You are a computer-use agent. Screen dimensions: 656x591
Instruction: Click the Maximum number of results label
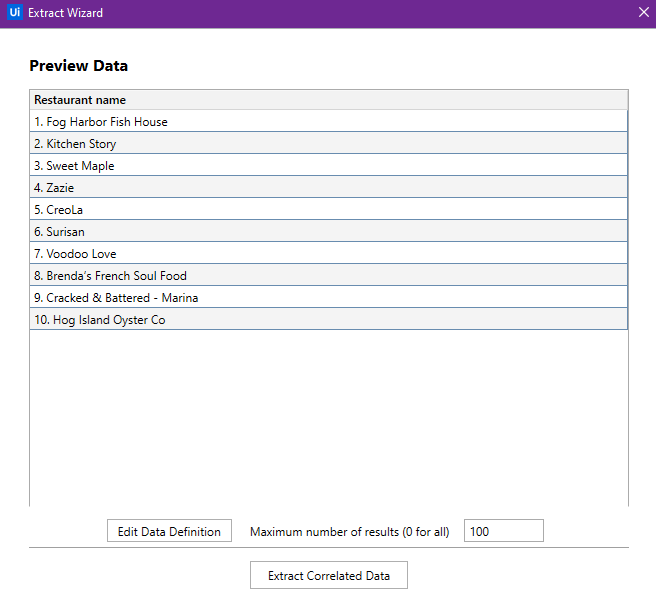tap(350, 532)
